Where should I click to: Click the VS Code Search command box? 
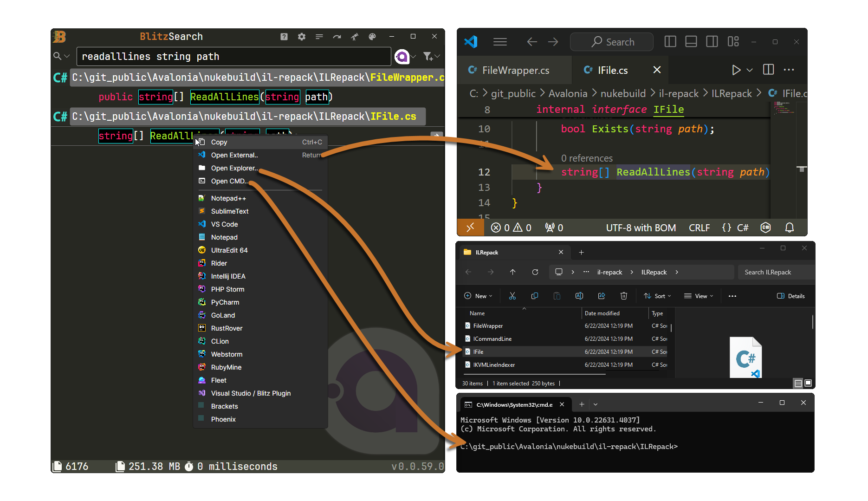point(612,42)
